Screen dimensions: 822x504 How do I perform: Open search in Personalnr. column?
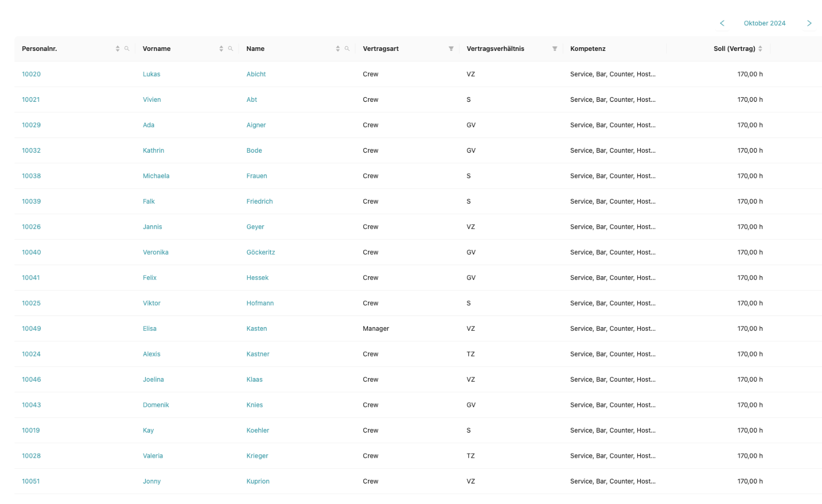(x=127, y=49)
